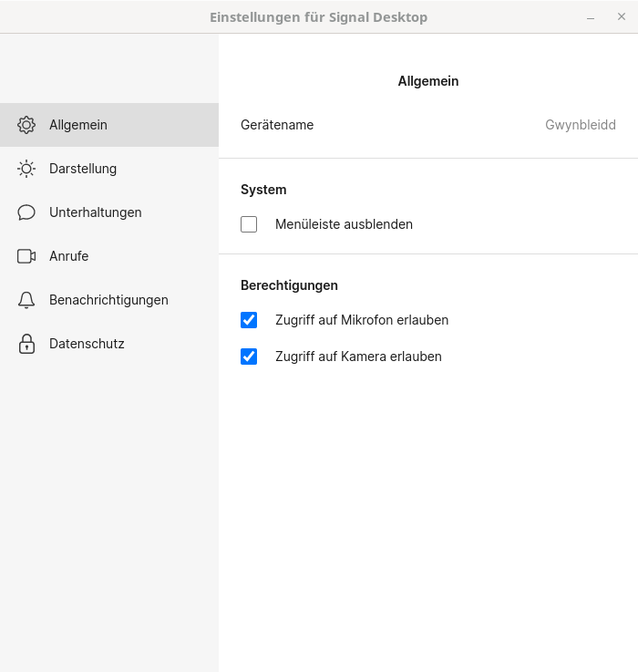The height and width of the screenshot is (672, 638).
Task: Open the Allgemein settings section
Action: click(x=109, y=125)
